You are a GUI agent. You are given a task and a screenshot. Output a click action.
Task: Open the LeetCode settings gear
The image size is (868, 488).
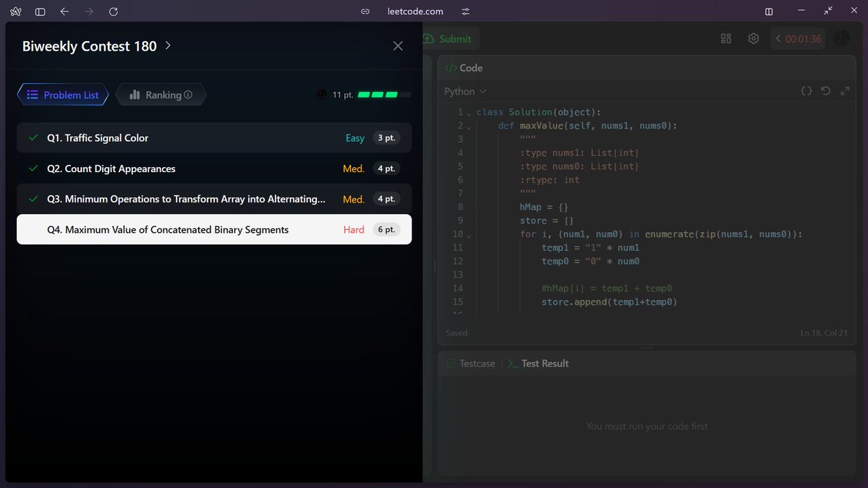(x=753, y=38)
